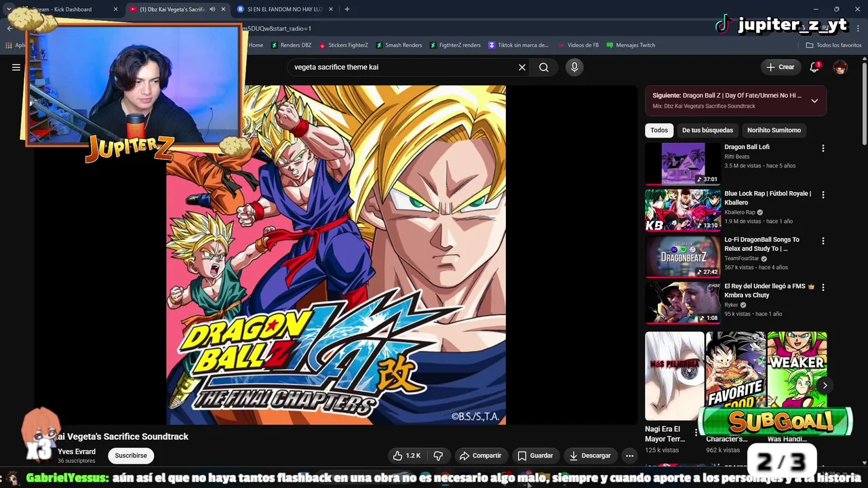Dislike the video with thumbs down

[438, 455]
